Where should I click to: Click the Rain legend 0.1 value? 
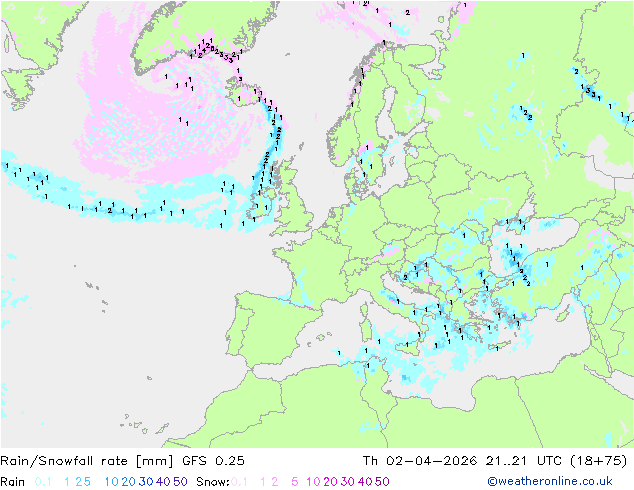click(43, 482)
